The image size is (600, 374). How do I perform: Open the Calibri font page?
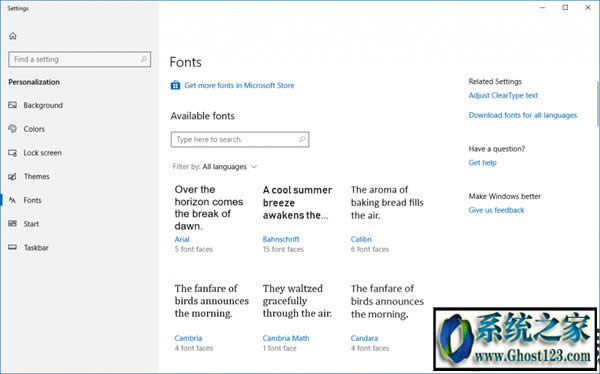[x=361, y=239]
